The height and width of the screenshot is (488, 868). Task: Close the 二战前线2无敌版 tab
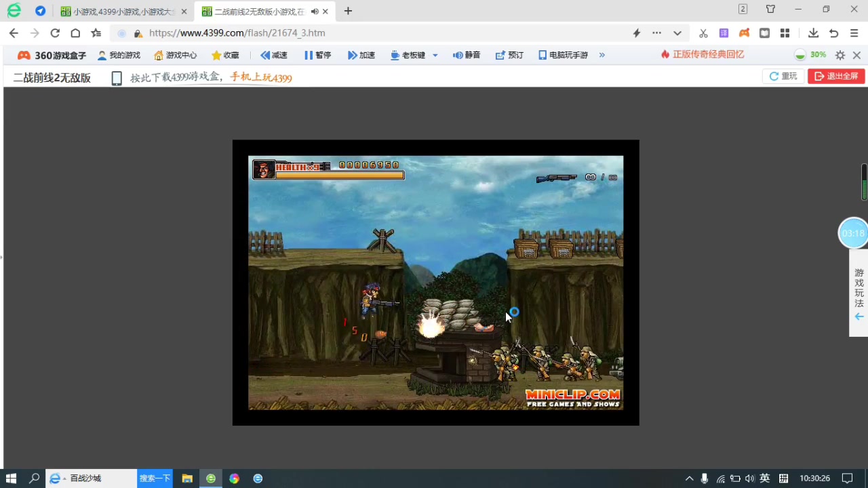coord(325,12)
